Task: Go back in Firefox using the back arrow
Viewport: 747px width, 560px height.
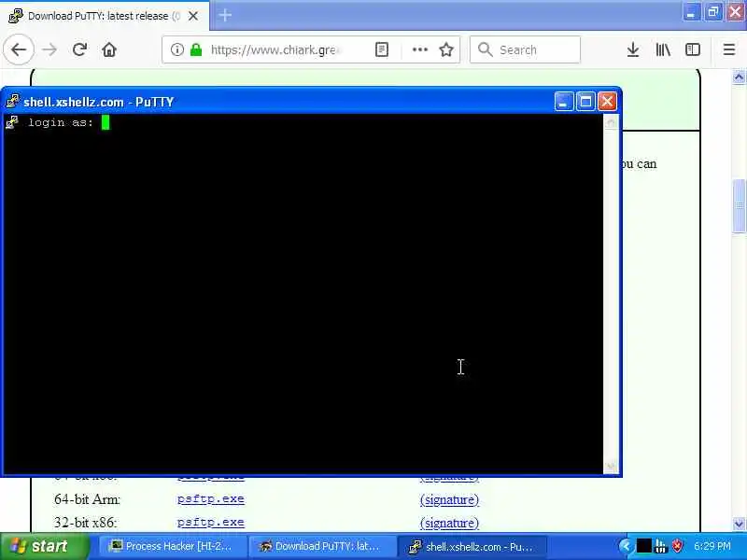Action: (19, 49)
